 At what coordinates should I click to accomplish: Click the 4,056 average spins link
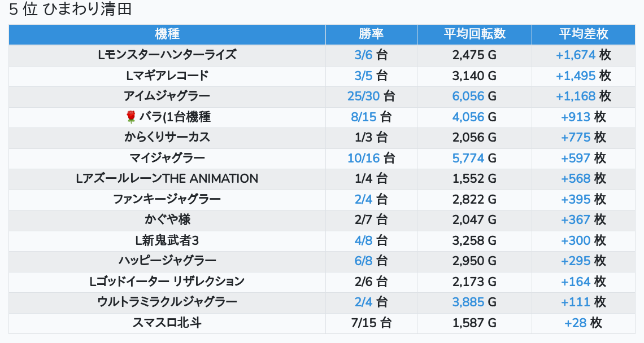tap(468, 117)
